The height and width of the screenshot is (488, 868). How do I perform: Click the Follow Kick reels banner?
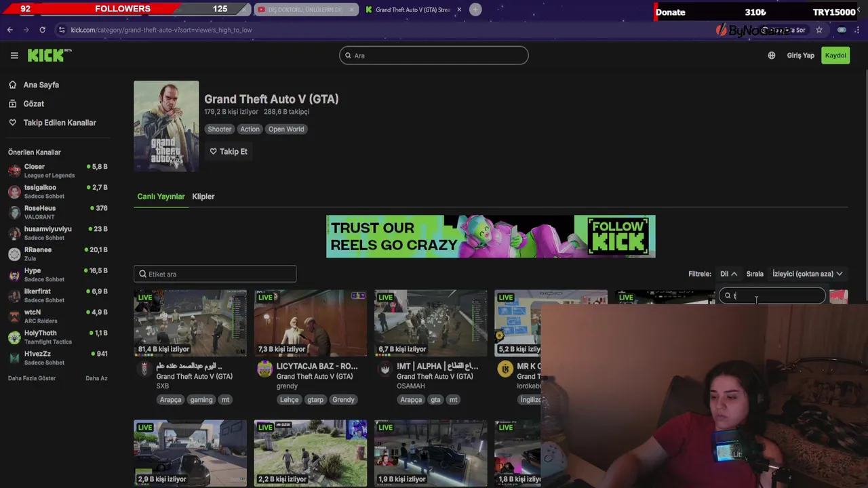(491, 237)
